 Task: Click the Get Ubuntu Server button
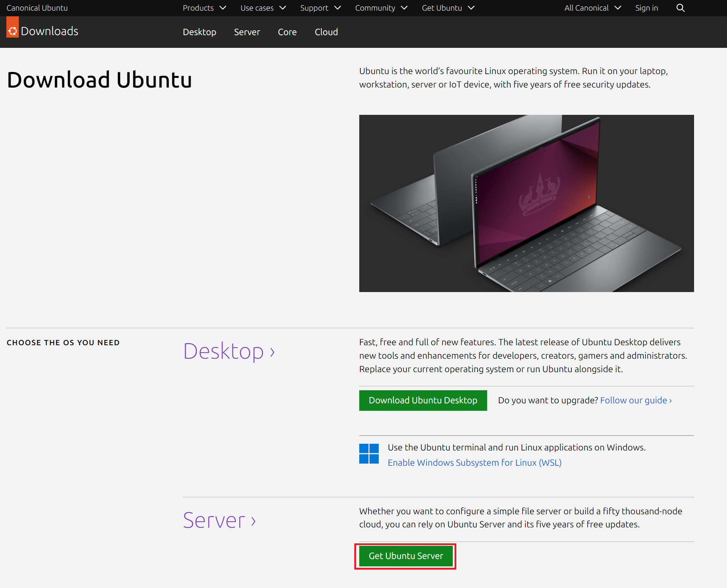pos(406,556)
